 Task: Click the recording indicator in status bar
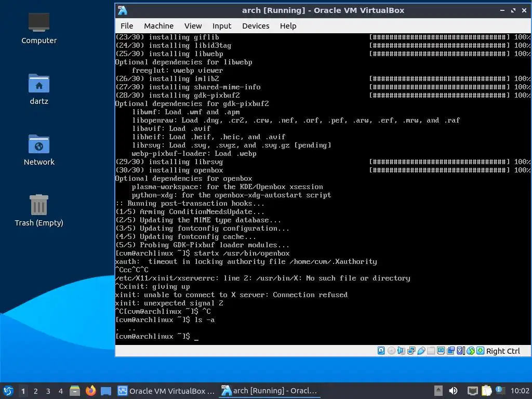(x=450, y=351)
